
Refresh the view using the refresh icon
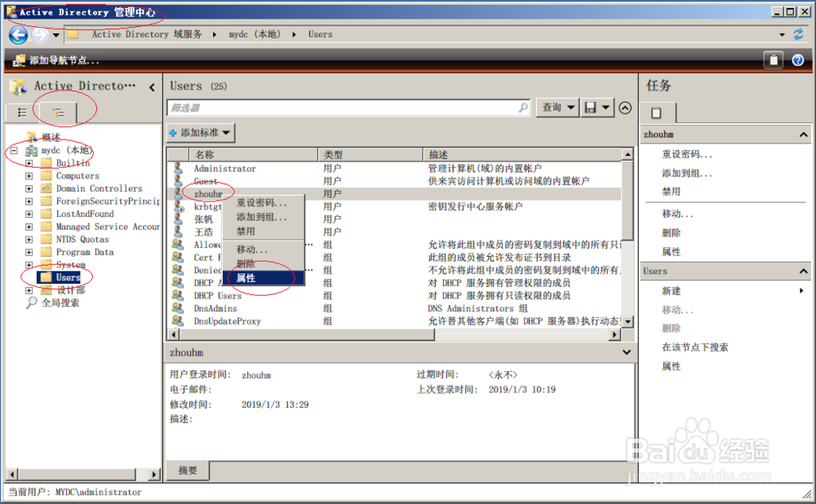[x=798, y=34]
